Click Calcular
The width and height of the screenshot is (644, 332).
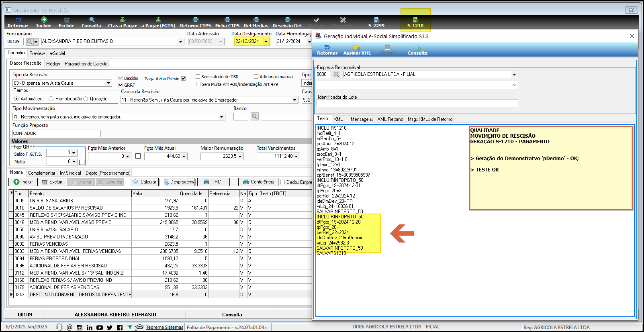click(x=144, y=182)
